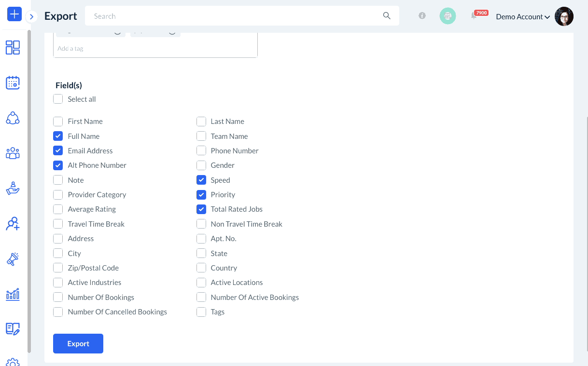Image resolution: width=588 pixels, height=366 pixels.
Task: Open the notifications bell icon
Action: [x=474, y=16]
